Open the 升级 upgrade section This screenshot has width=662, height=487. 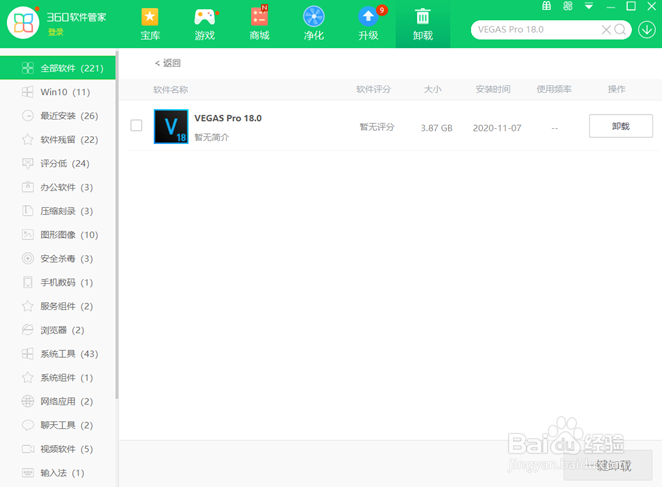tap(369, 24)
